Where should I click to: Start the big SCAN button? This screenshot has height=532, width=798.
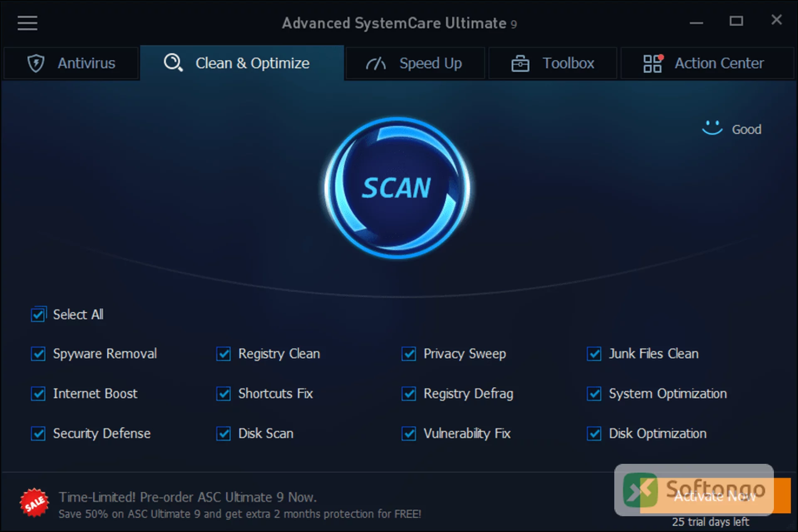click(397, 188)
